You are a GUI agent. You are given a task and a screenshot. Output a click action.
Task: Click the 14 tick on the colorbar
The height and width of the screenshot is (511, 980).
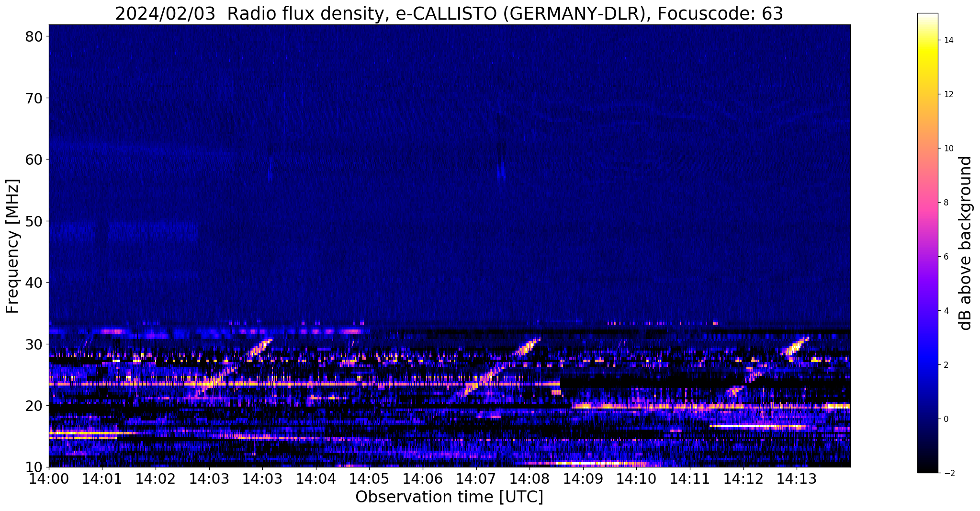pos(948,40)
